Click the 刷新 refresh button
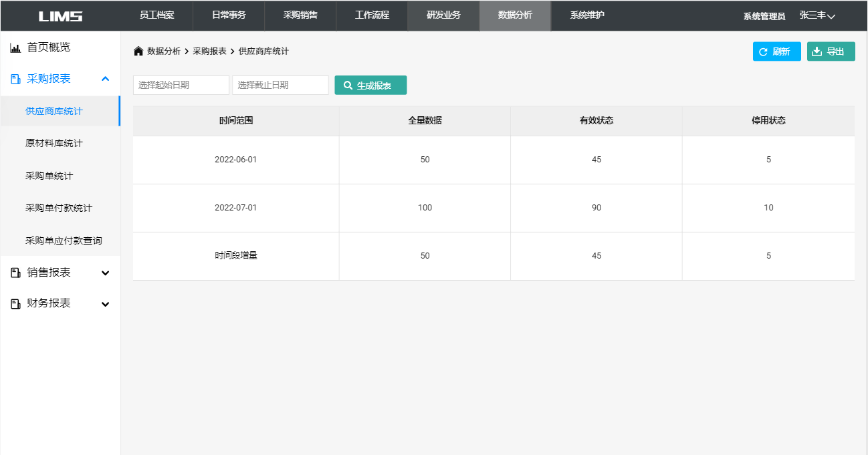Screen dimensions: 868x455 [x=776, y=51]
